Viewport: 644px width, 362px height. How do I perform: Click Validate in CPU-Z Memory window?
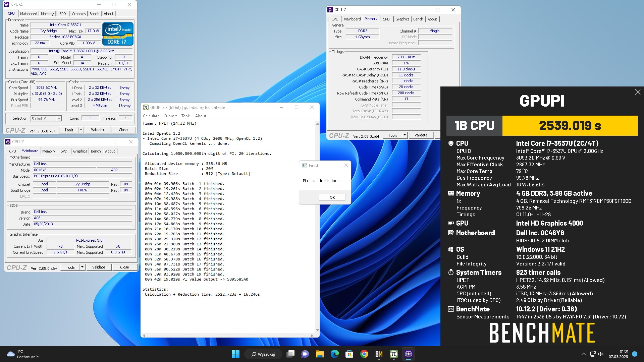tap(421, 135)
